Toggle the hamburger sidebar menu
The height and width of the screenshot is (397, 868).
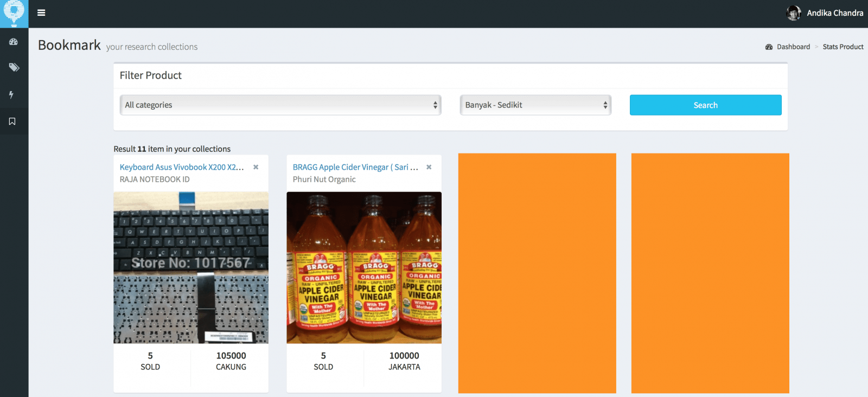pos(41,13)
